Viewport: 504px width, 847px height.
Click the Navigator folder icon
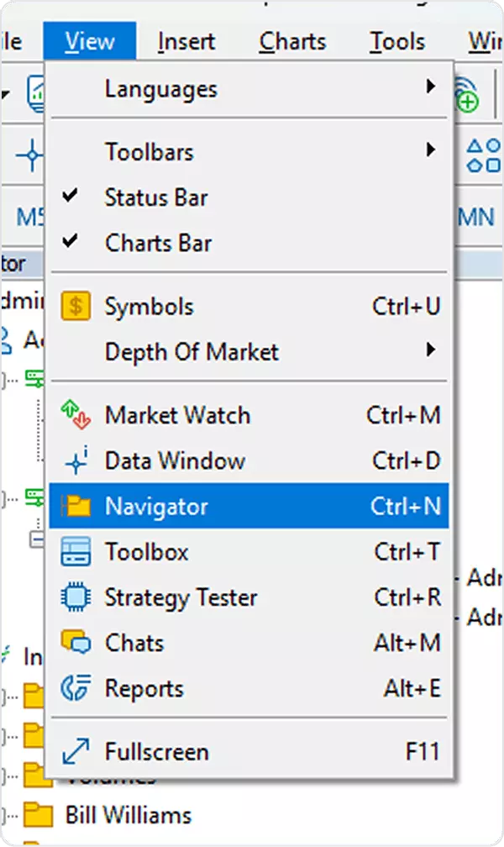point(76,507)
